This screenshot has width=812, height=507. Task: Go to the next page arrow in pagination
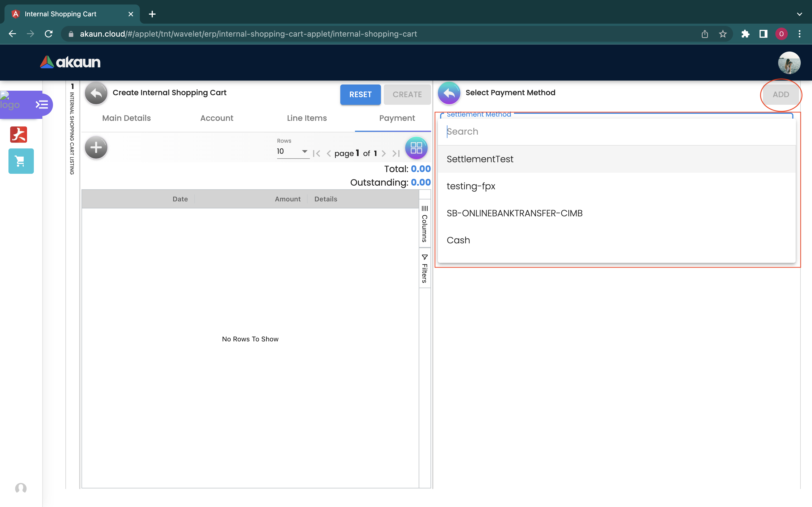coord(383,154)
